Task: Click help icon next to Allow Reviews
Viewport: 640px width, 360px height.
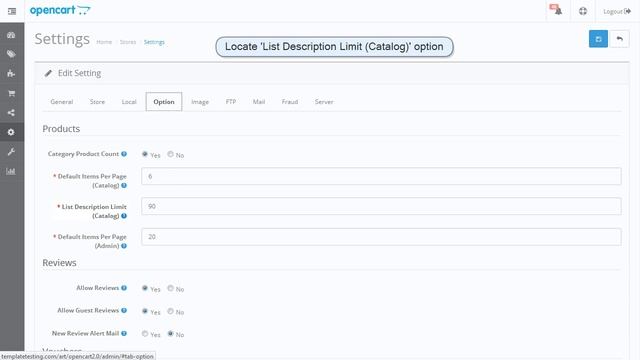Action: coord(124,288)
